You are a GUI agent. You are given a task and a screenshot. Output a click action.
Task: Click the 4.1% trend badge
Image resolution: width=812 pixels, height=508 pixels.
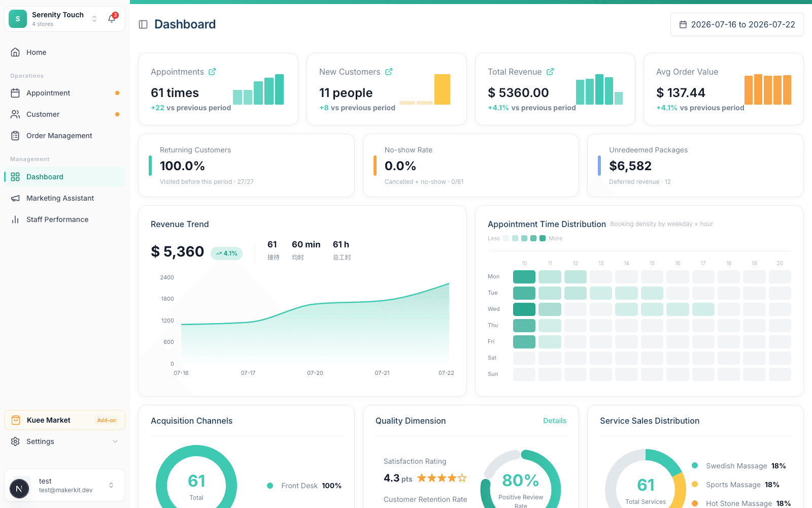[227, 253]
